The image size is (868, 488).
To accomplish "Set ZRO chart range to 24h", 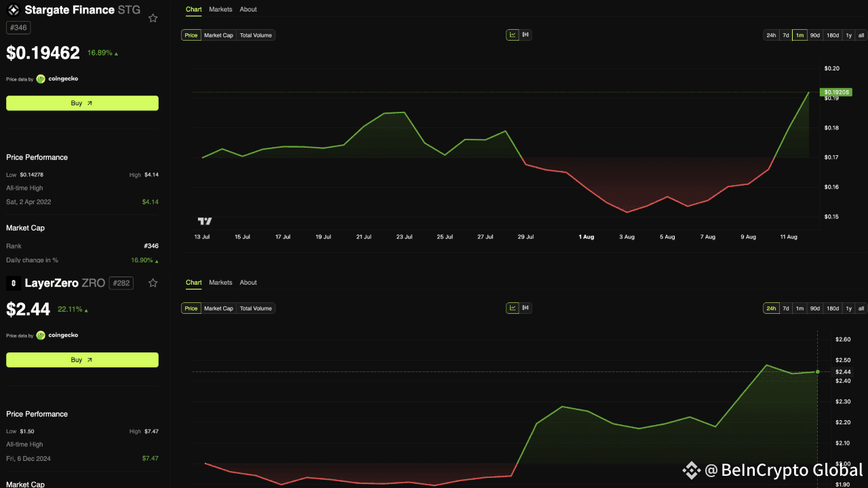I will [x=771, y=308].
